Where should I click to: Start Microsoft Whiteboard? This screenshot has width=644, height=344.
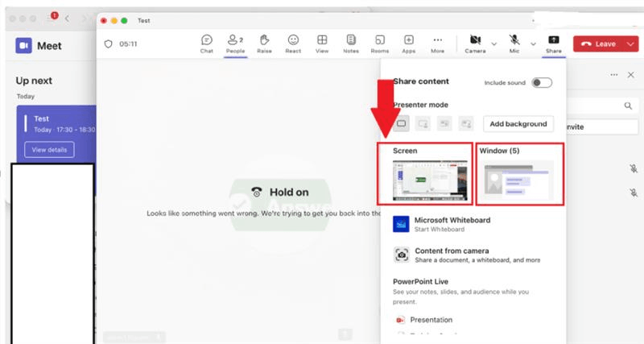(441, 225)
